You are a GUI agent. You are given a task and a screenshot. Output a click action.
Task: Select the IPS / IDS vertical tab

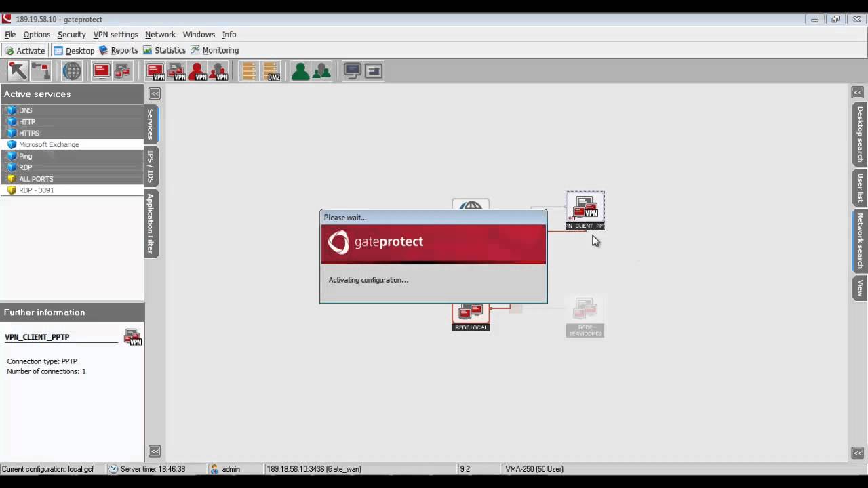151,167
